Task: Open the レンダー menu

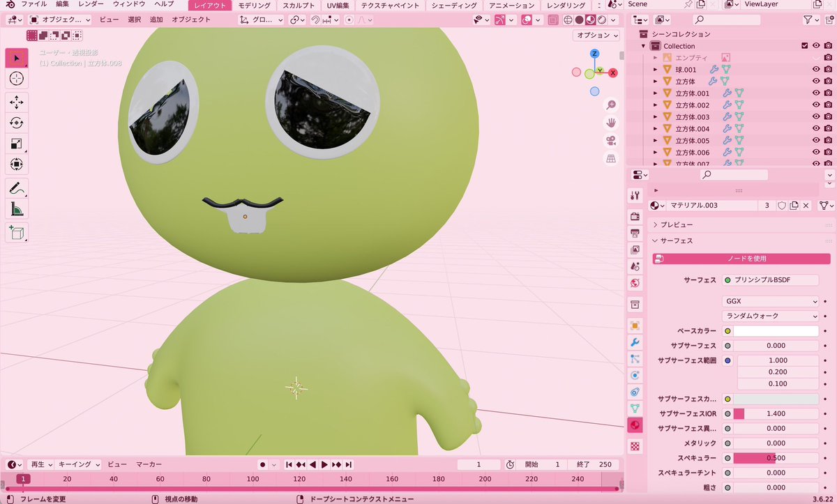Action: point(91,4)
